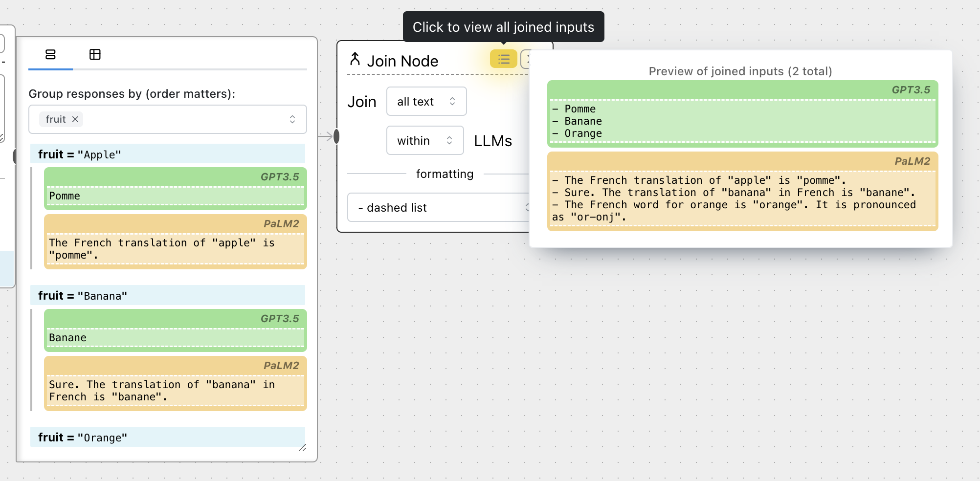Open the 'dashed list' formatting dropdown
This screenshot has width=980, height=481.
[438, 207]
